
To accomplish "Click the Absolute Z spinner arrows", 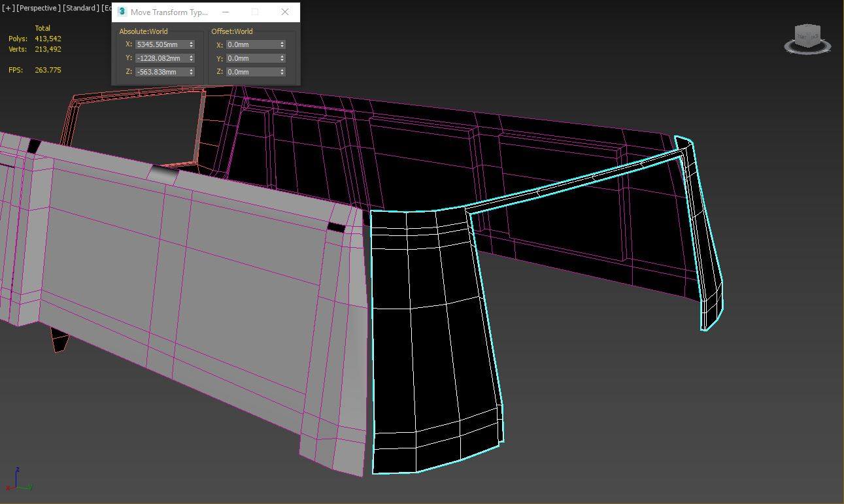I will coord(191,72).
